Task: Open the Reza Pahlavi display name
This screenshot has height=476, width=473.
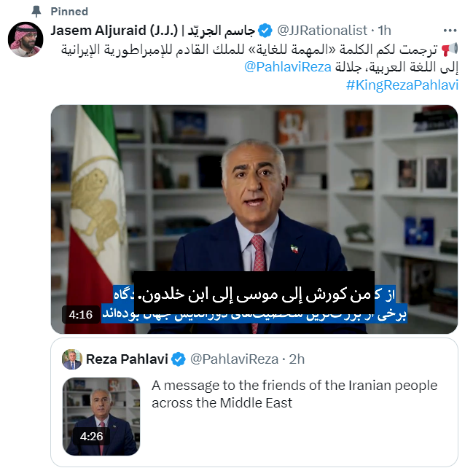Action: pyautogui.click(x=127, y=359)
